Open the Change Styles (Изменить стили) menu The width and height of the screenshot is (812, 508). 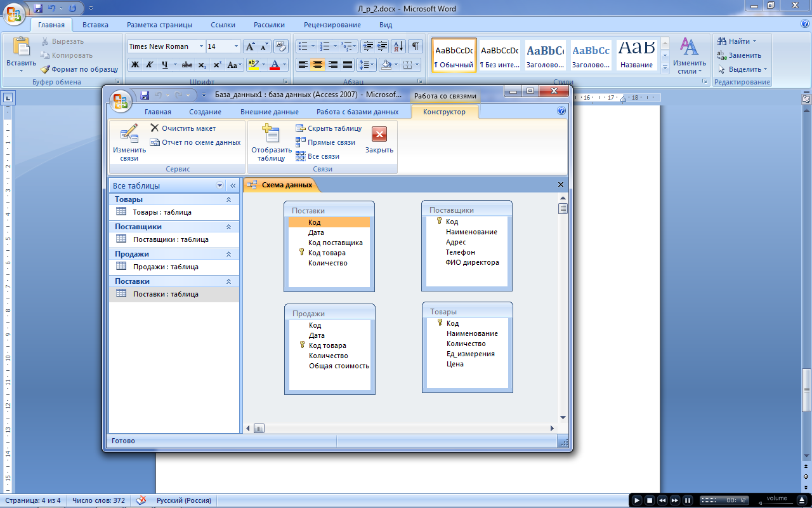click(x=690, y=56)
